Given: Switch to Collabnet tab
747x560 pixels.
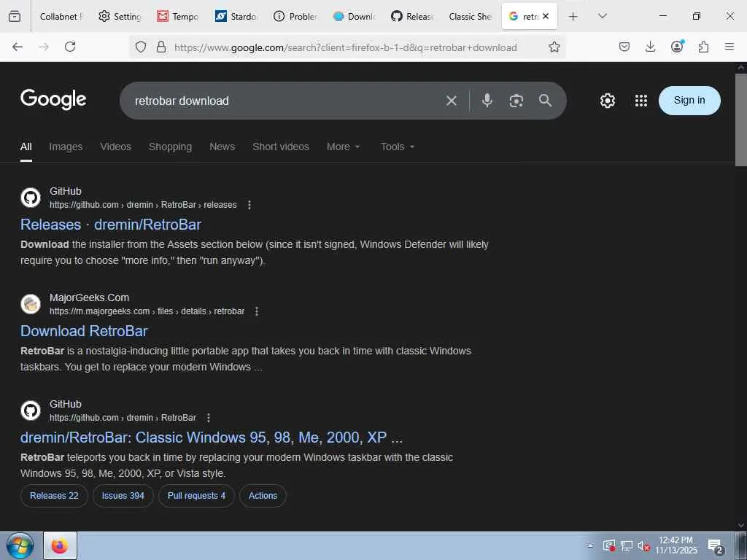Looking at the screenshot, I should (61, 17).
